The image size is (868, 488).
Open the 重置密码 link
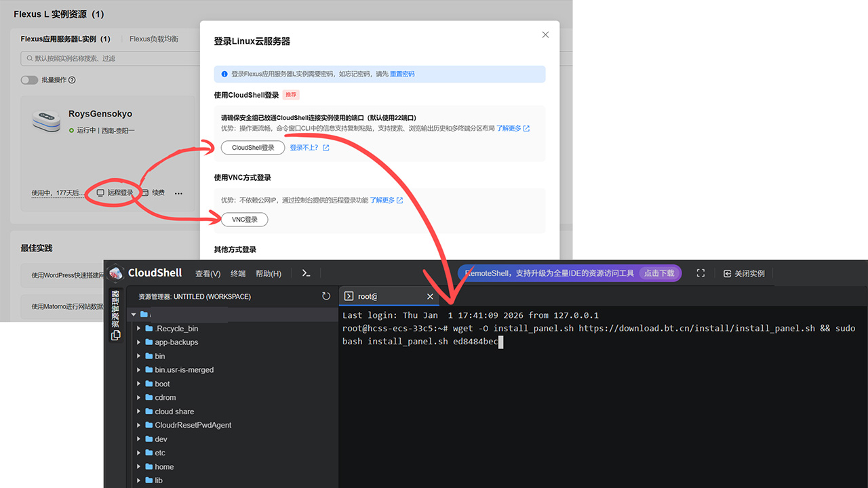(x=402, y=74)
